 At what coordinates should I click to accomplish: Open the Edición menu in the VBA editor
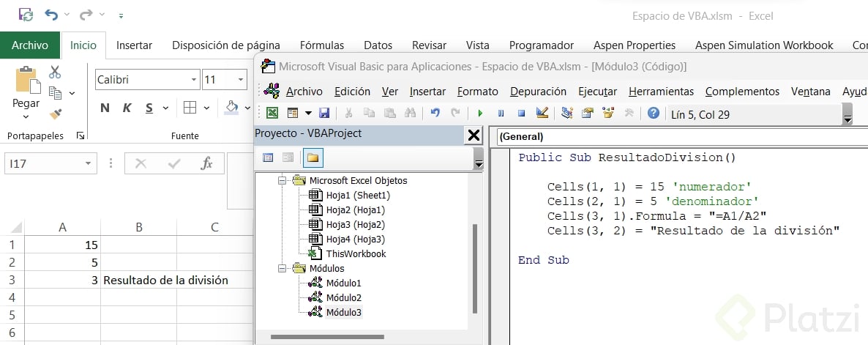[352, 92]
